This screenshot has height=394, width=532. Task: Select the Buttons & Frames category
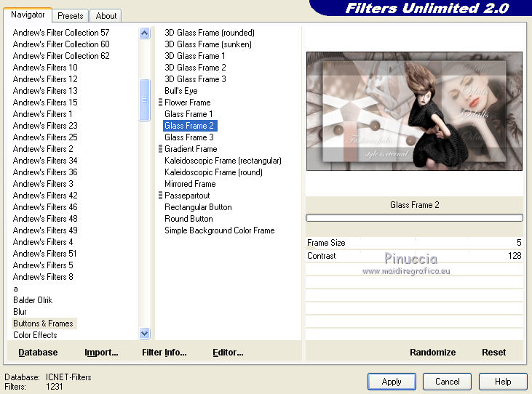(44, 323)
